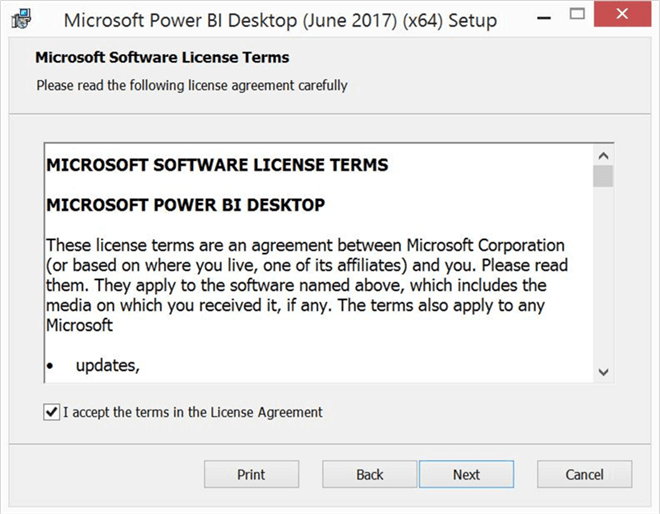Click Next to continue the installation
Image resolution: width=660 pixels, height=514 pixels.
466,474
